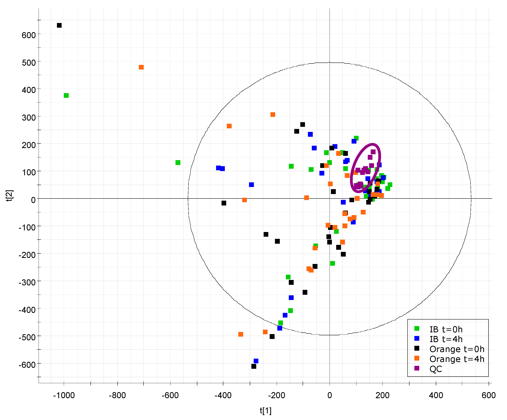Click the topmost purple QC point
The width and height of the screenshot is (507, 420).
coord(373,152)
